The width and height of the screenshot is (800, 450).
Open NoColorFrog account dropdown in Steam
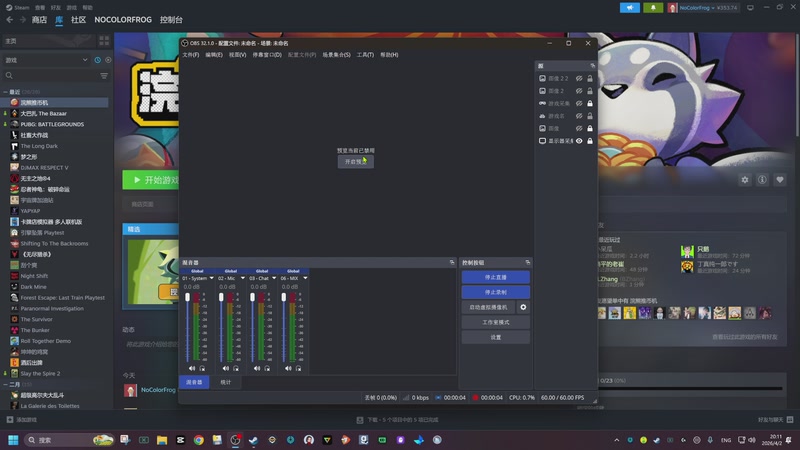pos(702,8)
